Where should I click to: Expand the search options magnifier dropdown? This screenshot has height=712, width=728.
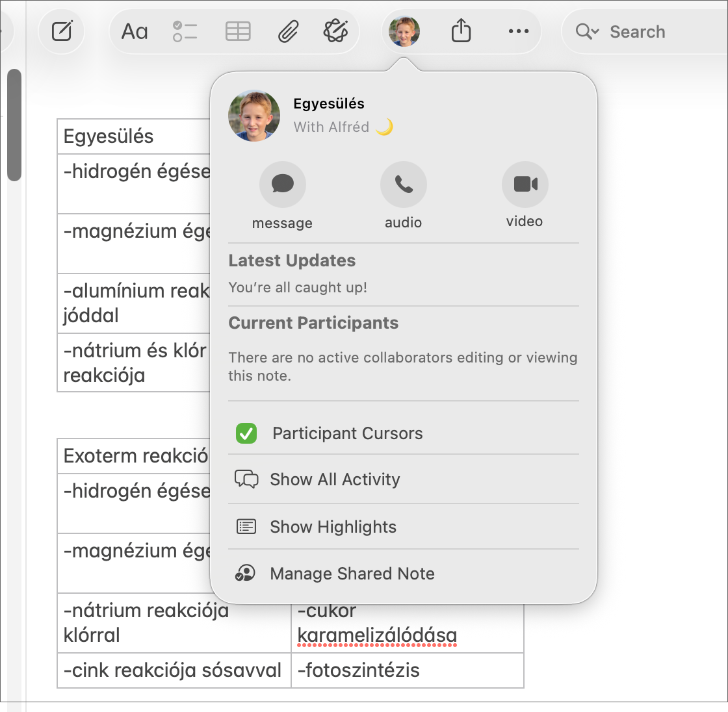click(587, 32)
